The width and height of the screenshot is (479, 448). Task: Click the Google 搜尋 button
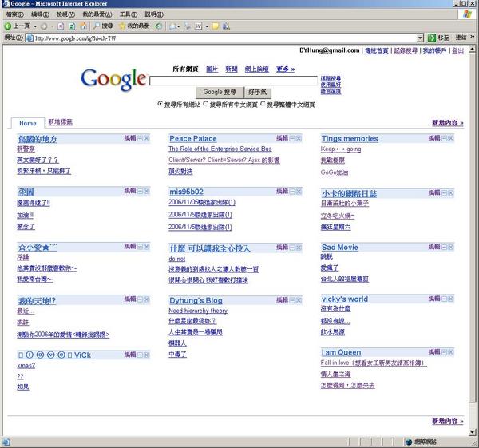click(x=220, y=92)
